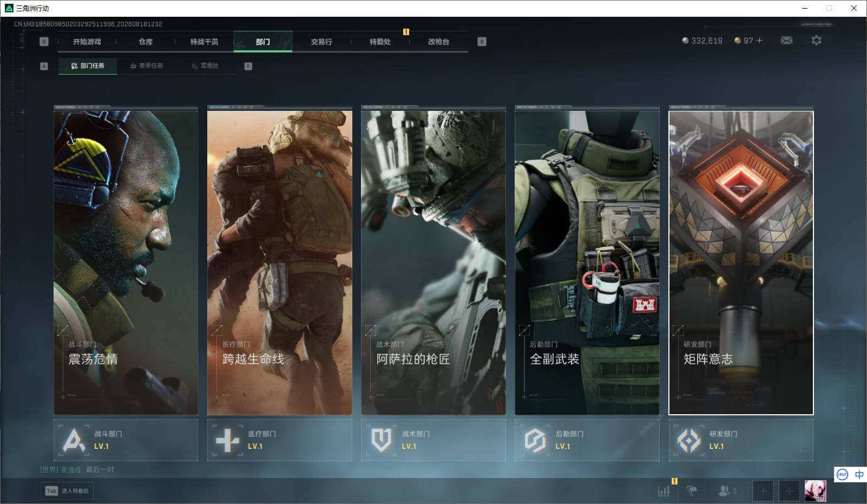The height and width of the screenshot is (504, 867).
Task: Click 战术部门 LV.1 level panel
Action: 433,440
